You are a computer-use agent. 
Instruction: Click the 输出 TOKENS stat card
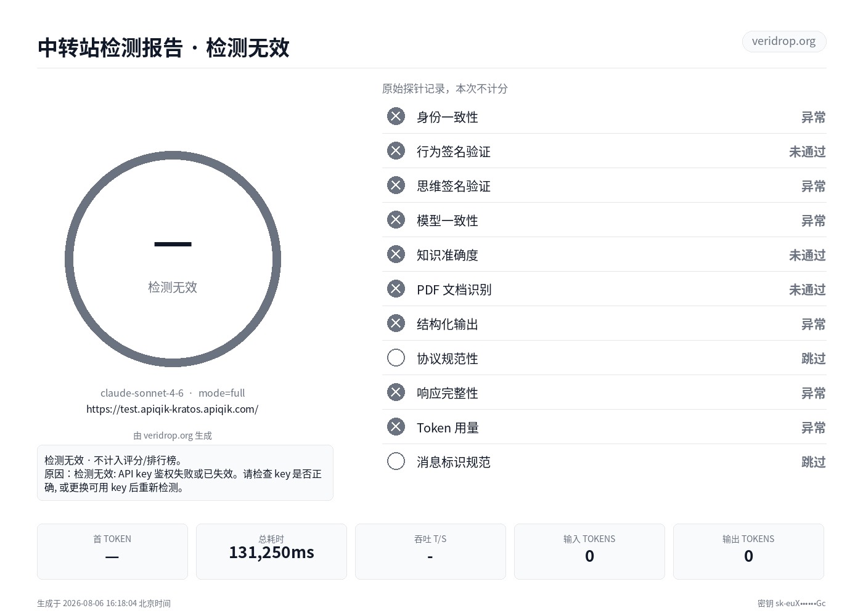tap(748, 551)
